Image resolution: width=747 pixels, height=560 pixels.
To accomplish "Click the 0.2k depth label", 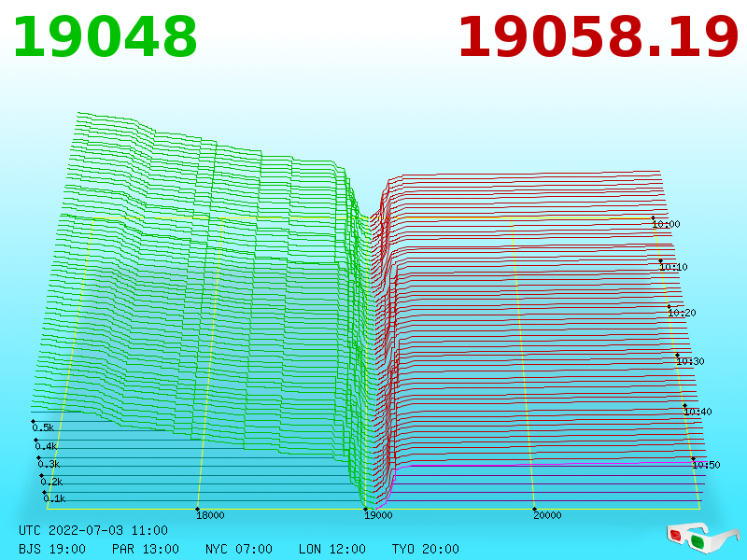I will coord(51,482).
